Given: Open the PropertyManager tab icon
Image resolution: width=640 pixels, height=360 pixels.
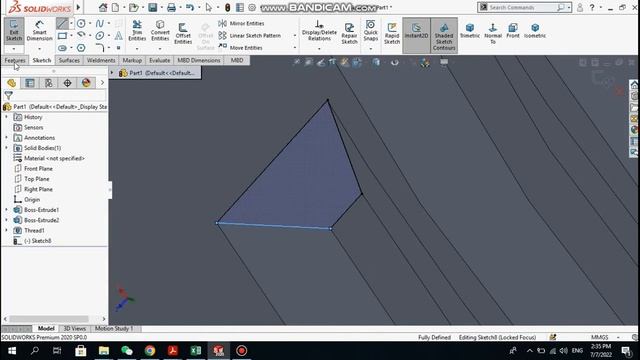Looking at the screenshot, I should pyautogui.click(x=30, y=83).
